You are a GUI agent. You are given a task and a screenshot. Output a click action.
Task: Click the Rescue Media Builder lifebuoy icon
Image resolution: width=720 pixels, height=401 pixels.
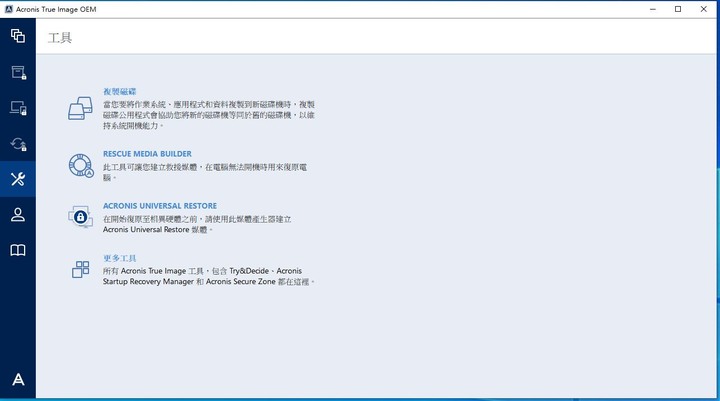point(81,165)
